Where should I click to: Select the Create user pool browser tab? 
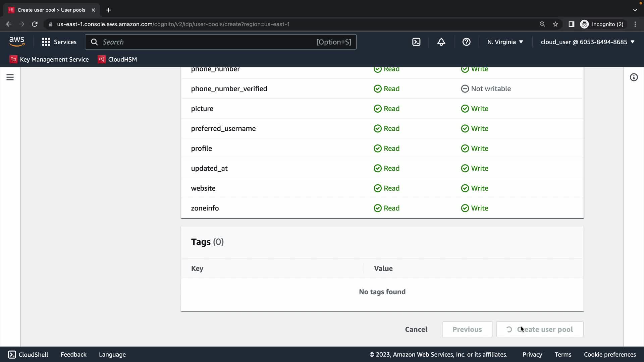coord(51,10)
